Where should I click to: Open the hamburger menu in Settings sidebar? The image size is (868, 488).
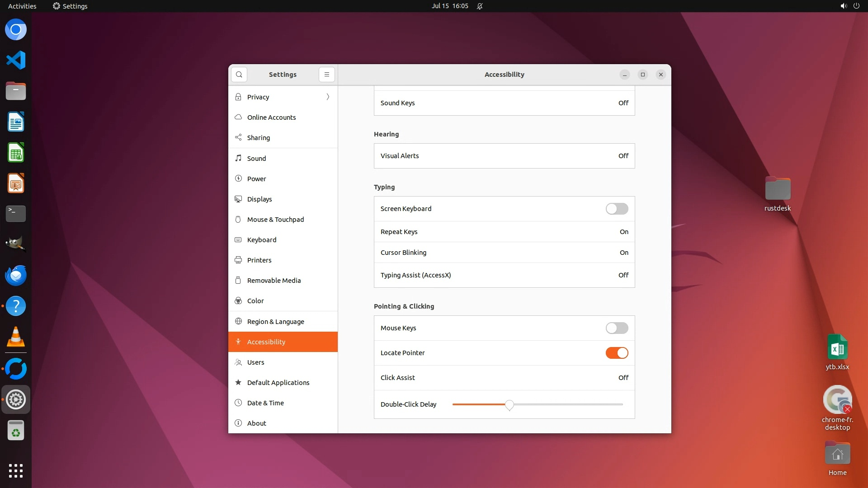pyautogui.click(x=327, y=75)
